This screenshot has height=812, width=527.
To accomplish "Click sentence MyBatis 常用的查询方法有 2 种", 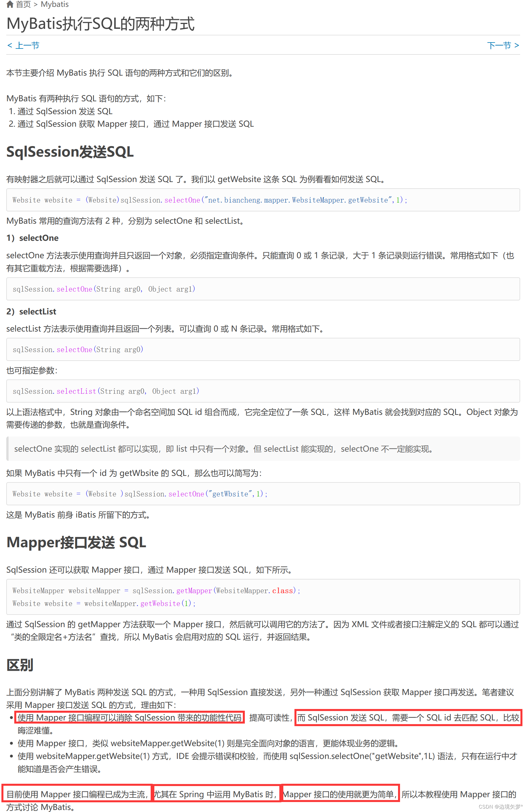I will point(126,221).
